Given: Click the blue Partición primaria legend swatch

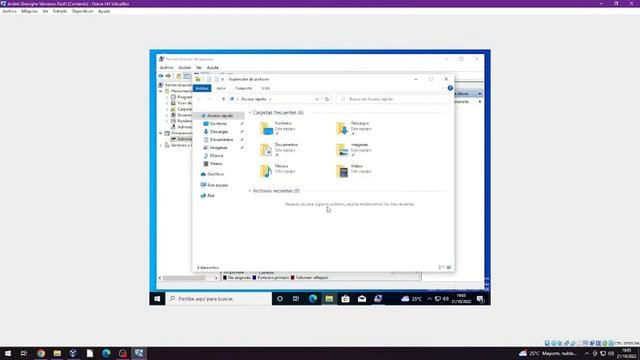Looking at the screenshot, I should (x=254, y=278).
